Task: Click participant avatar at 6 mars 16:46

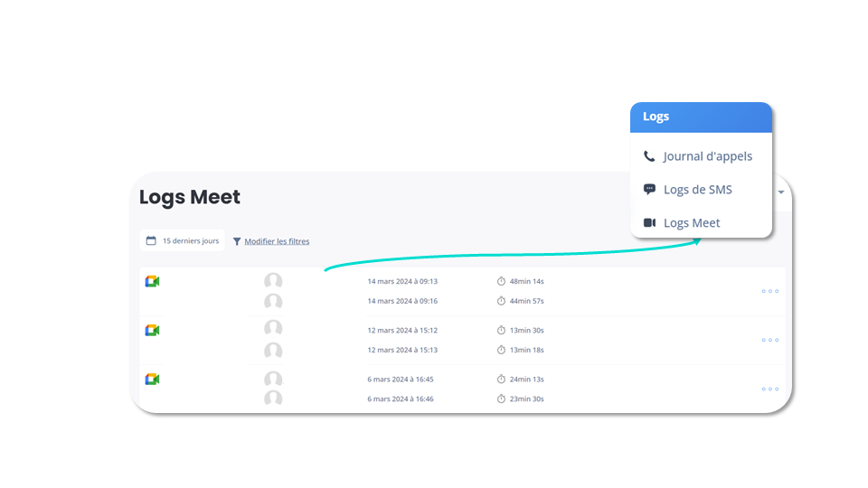Action: click(x=273, y=398)
